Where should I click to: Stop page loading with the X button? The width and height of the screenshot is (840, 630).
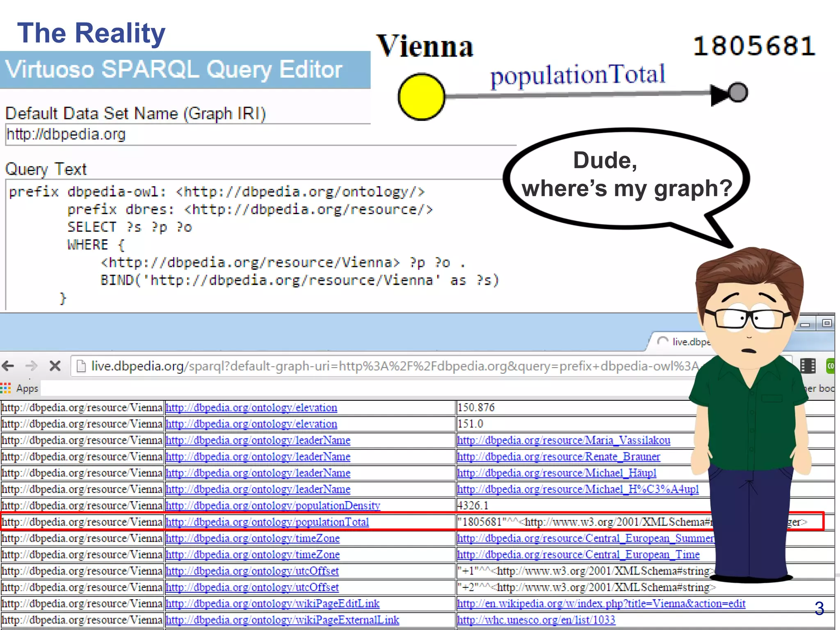[55, 365]
